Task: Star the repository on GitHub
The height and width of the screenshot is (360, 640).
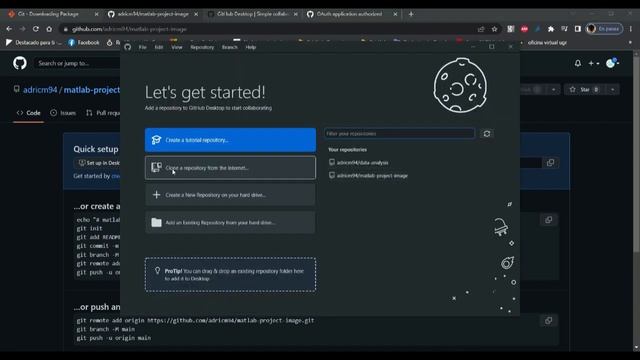Action: click(x=584, y=89)
